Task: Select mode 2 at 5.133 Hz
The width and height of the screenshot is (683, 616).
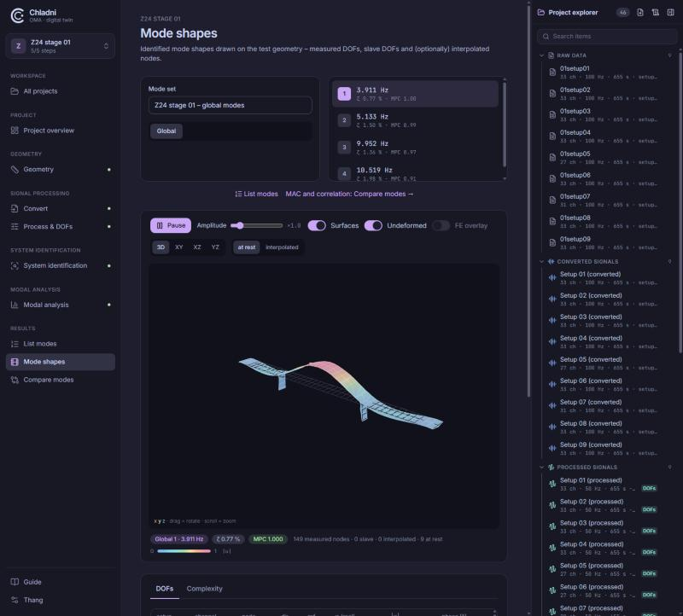Action: click(415, 120)
